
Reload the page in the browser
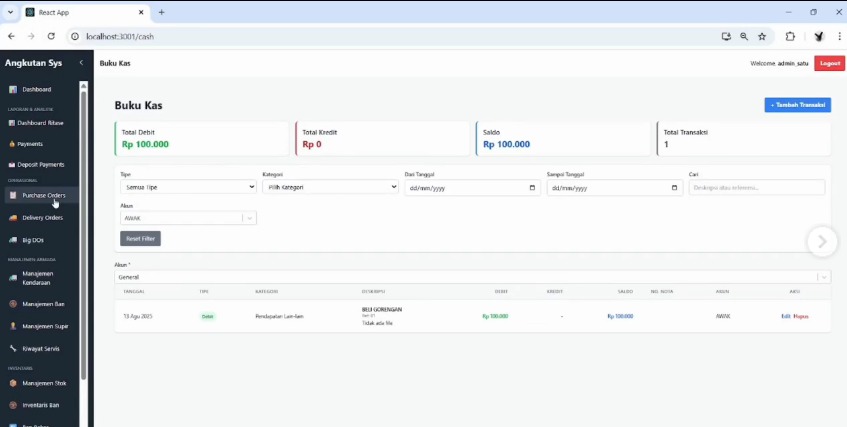pyautogui.click(x=51, y=36)
